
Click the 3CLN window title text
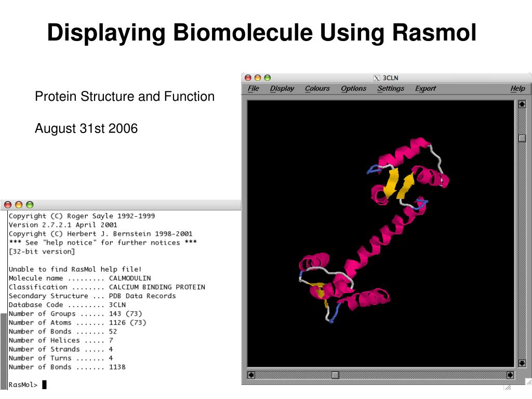391,78
